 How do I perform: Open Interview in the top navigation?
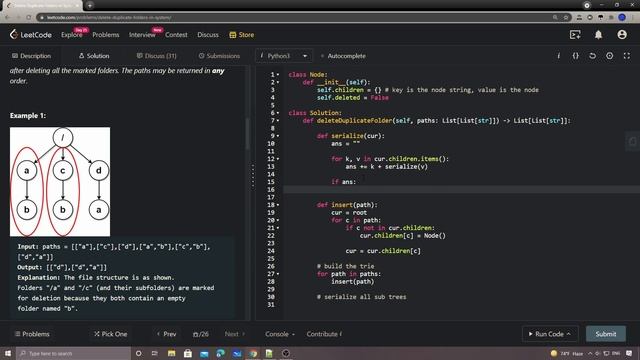[x=142, y=35]
